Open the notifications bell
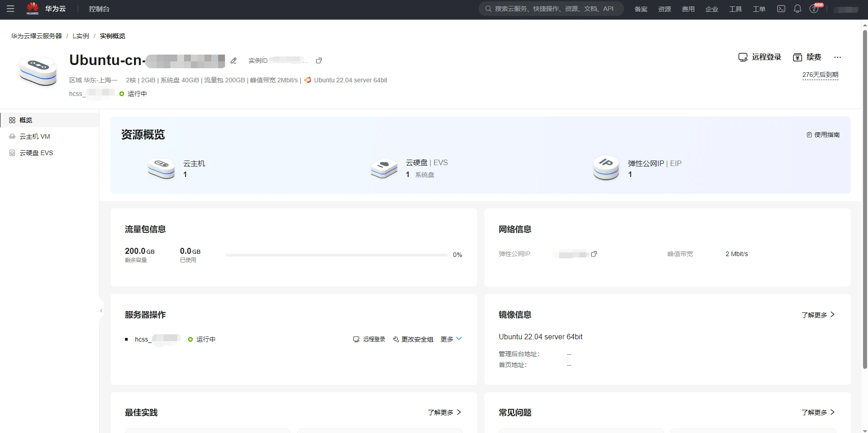 pyautogui.click(x=798, y=9)
